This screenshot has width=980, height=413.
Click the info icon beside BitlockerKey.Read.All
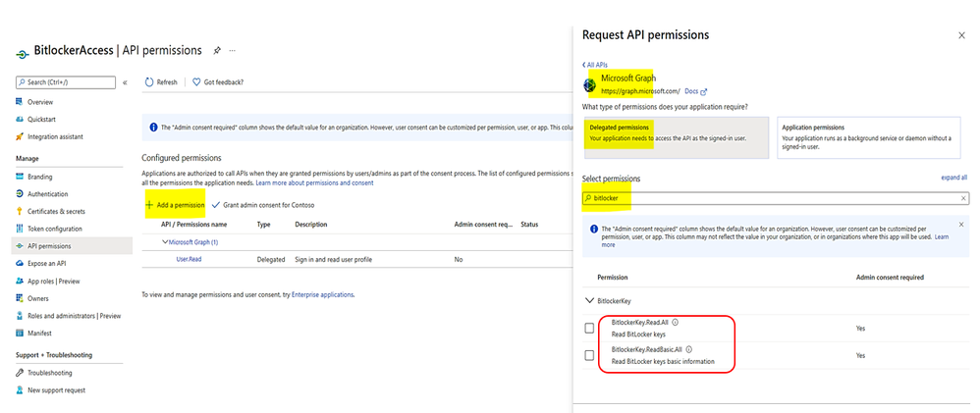point(675,323)
